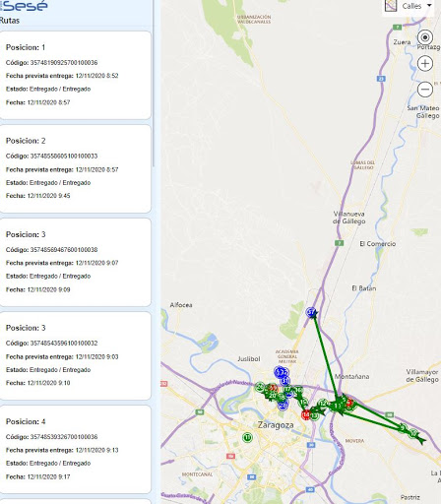
Task: Select red map marker 14
Action: click(306, 414)
